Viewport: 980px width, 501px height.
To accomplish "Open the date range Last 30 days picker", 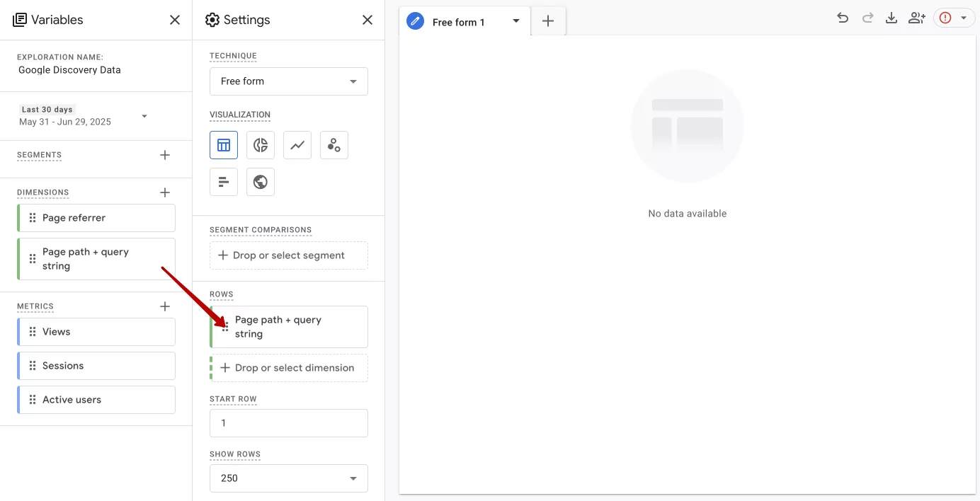I will tap(84, 116).
